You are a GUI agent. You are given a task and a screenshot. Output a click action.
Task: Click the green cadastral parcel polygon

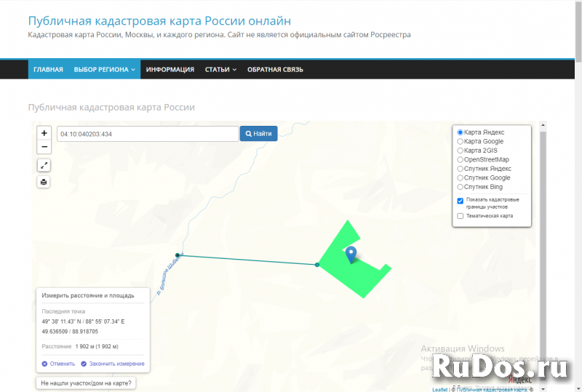(x=356, y=276)
